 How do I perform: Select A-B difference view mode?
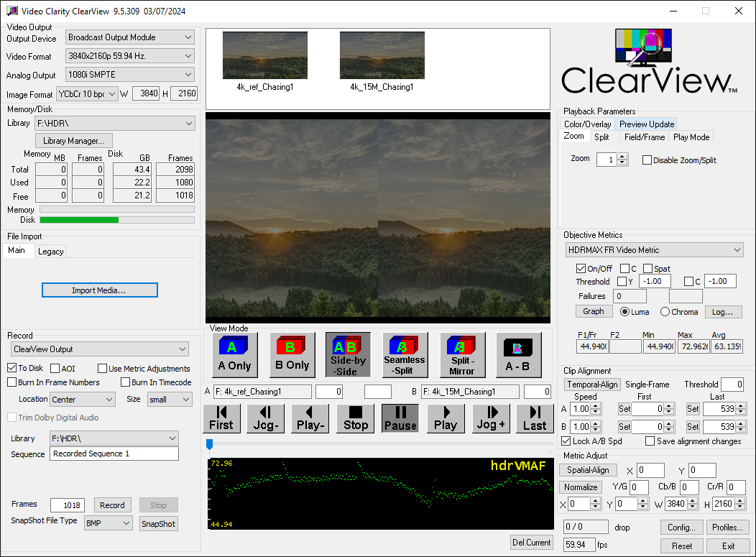(518, 354)
